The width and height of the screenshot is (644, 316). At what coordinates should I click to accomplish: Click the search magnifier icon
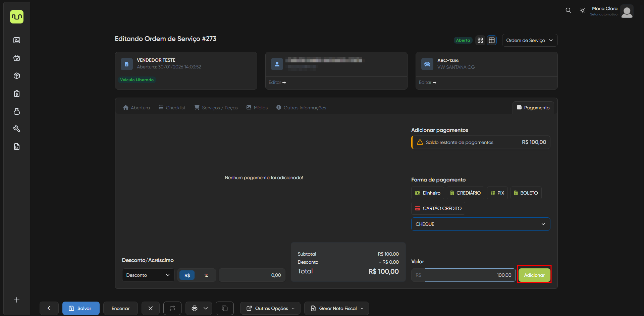tap(568, 10)
